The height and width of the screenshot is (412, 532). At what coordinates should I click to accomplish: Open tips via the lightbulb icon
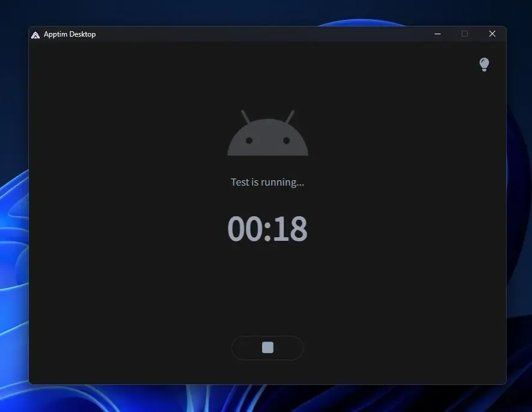point(484,64)
